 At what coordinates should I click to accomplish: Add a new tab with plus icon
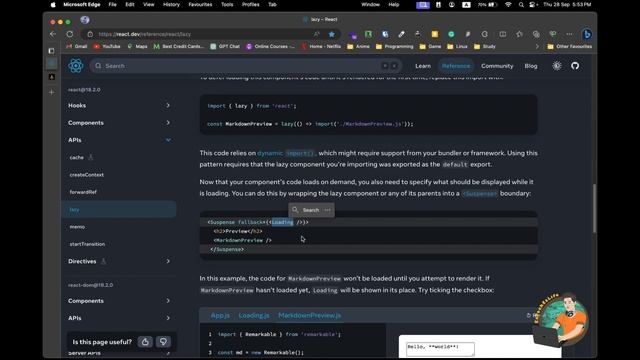pyautogui.click(x=51, y=93)
